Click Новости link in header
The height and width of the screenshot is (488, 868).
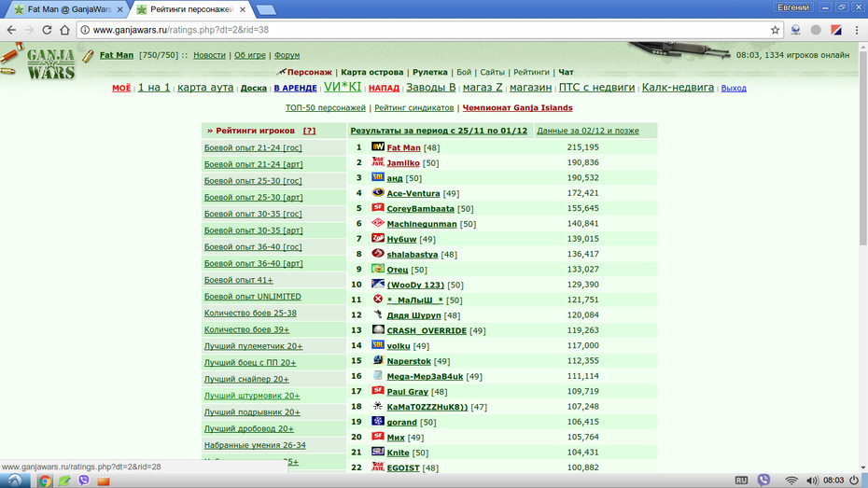pyautogui.click(x=209, y=55)
